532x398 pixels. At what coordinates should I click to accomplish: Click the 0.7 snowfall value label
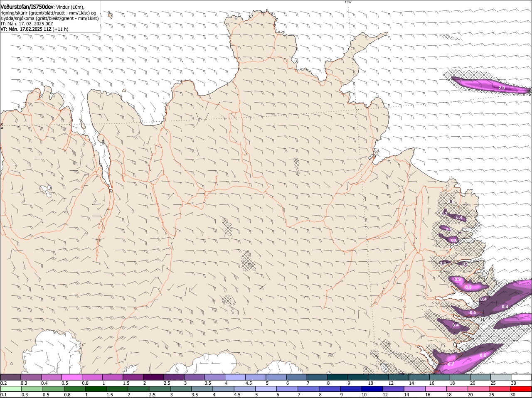coord(451,364)
